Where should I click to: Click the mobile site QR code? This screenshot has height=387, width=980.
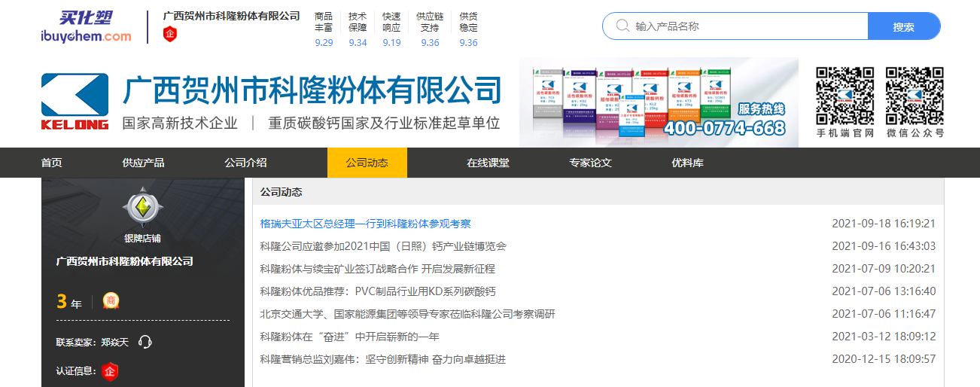coord(845,96)
